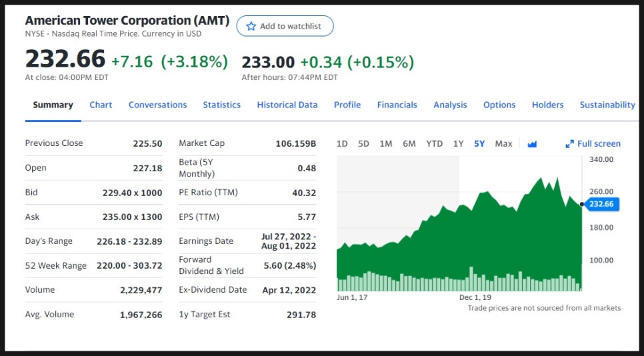Viewport: 644px width, 356px height.
Task: Select the 1D chart range
Action: tap(342, 144)
